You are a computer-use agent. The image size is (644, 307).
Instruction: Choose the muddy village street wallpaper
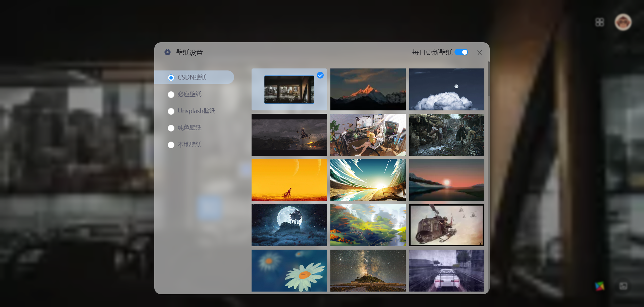point(447,135)
